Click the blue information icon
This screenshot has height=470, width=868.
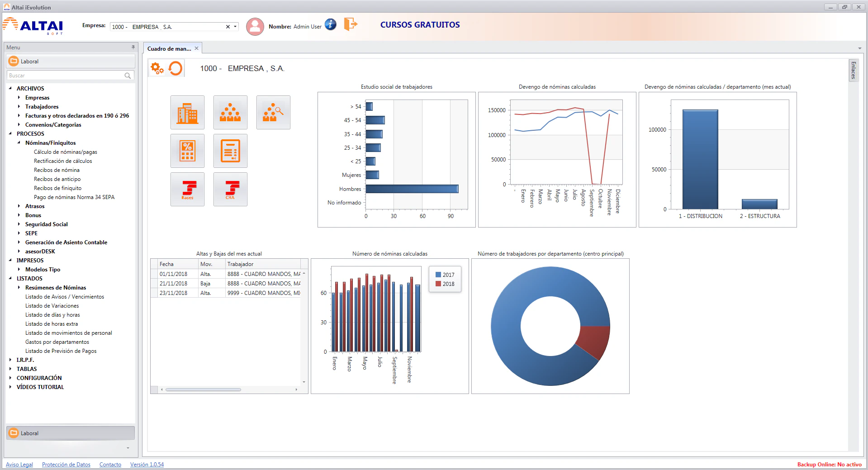pyautogui.click(x=331, y=25)
